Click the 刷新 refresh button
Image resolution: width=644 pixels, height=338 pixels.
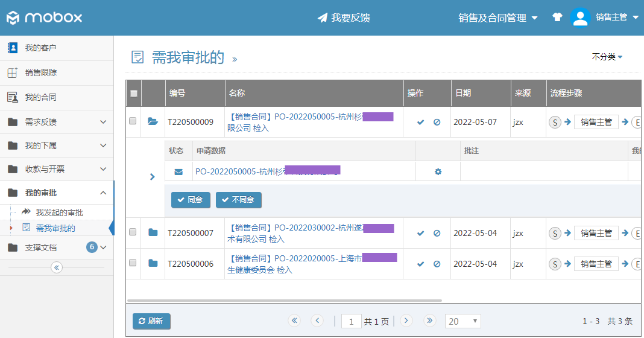coord(151,321)
